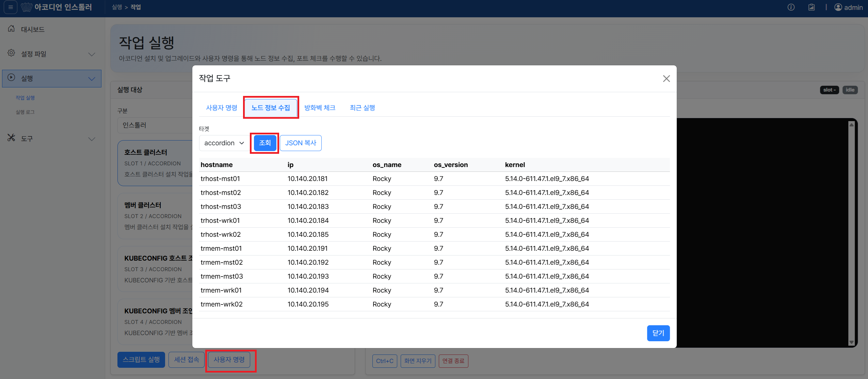Screen dimensions: 868x379
Task: Click the 연결 종료 button
Action: click(x=453, y=361)
